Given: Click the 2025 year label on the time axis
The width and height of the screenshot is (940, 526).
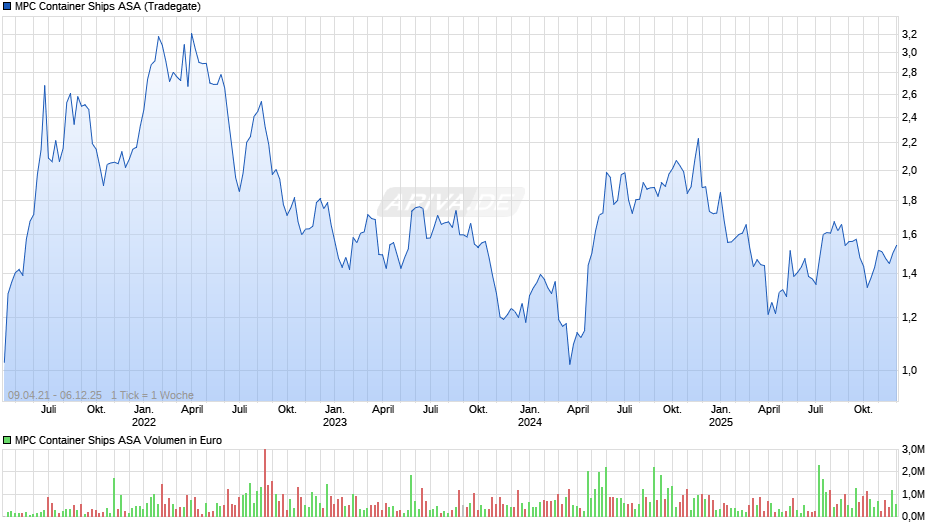Looking at the screenshot, I should pyautogui.click(x=721, y=422).
